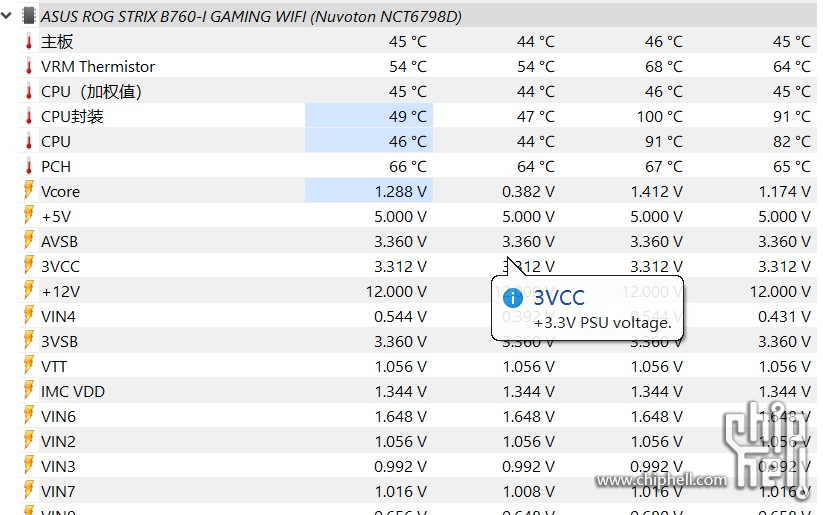Click the lightning bolt icon for VTT
The height and width of the screenshot is (515, 823).
pos(29,366)
